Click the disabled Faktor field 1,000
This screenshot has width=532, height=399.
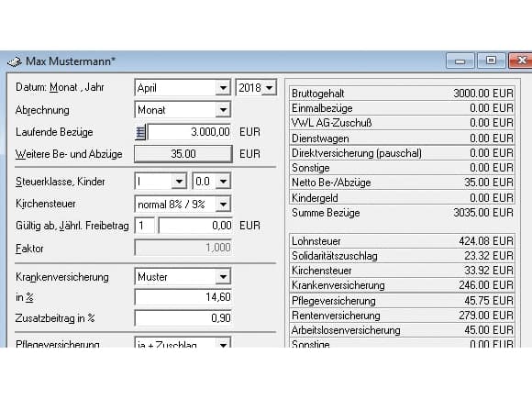point(183,248)
